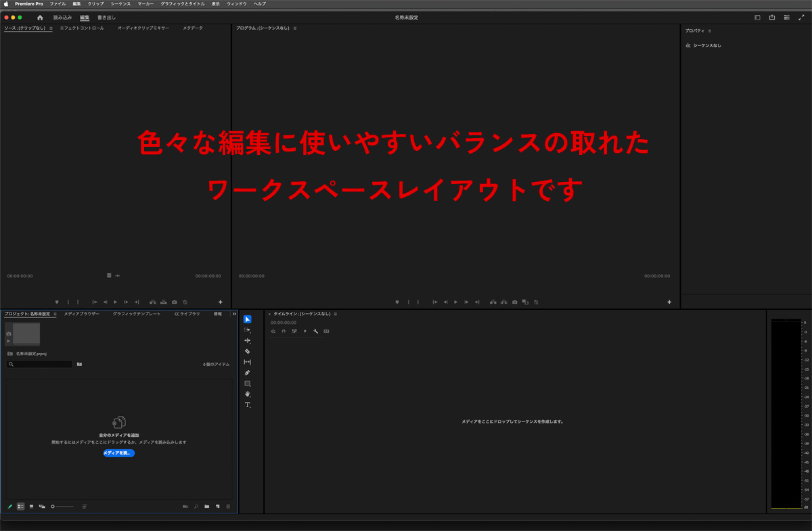Image resolution: width=812 pixels, height=531 pixels.
Task: Select the Type tool
Action: pos(248,405)
